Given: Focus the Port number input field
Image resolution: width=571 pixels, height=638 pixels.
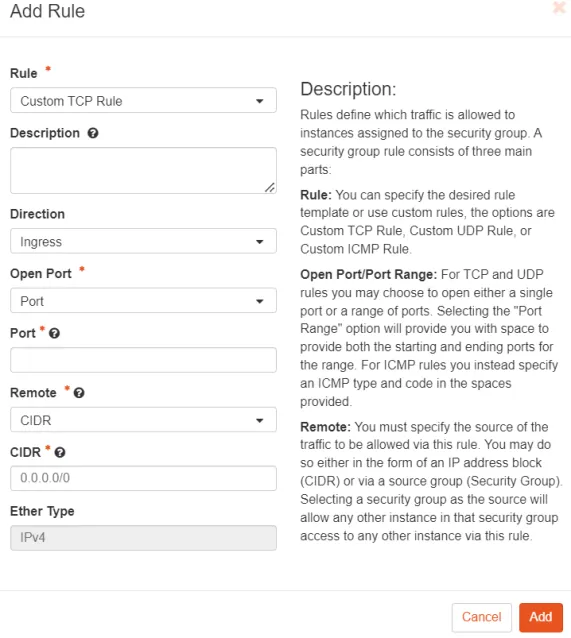Looking at the screenshot, I should (143, 360).
